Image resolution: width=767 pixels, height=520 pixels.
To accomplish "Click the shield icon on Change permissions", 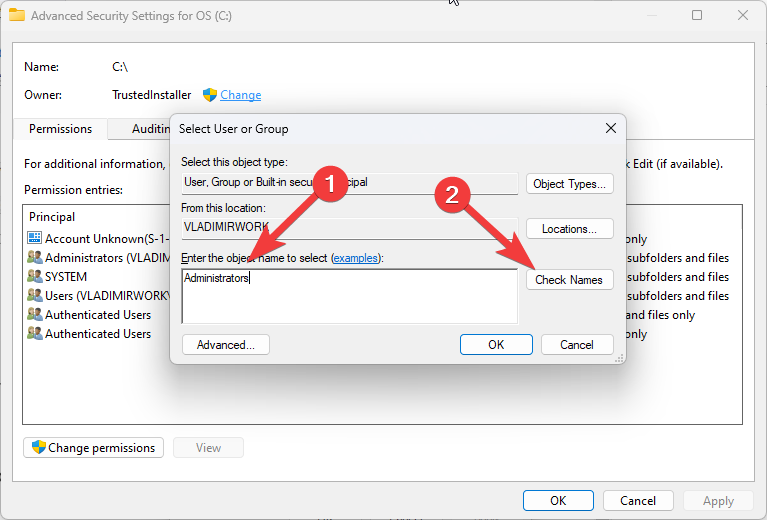I will pyautogui.click(x=39, y=448).
